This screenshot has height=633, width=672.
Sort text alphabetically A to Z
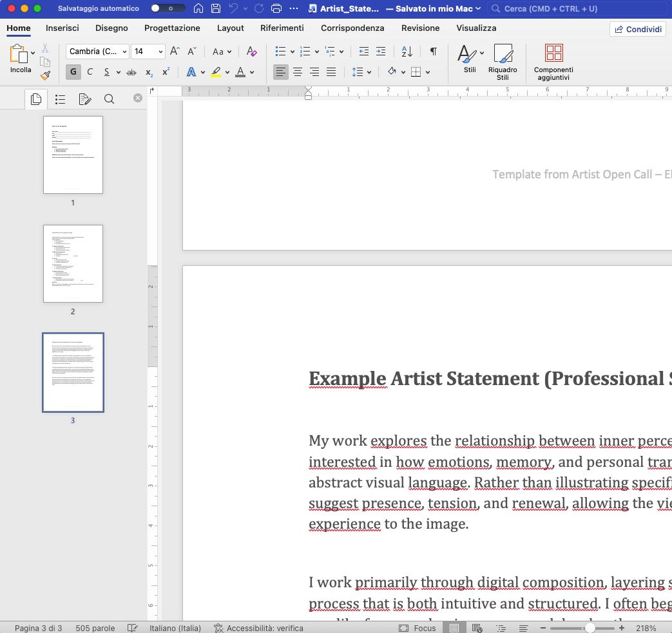tap(407, 52)
